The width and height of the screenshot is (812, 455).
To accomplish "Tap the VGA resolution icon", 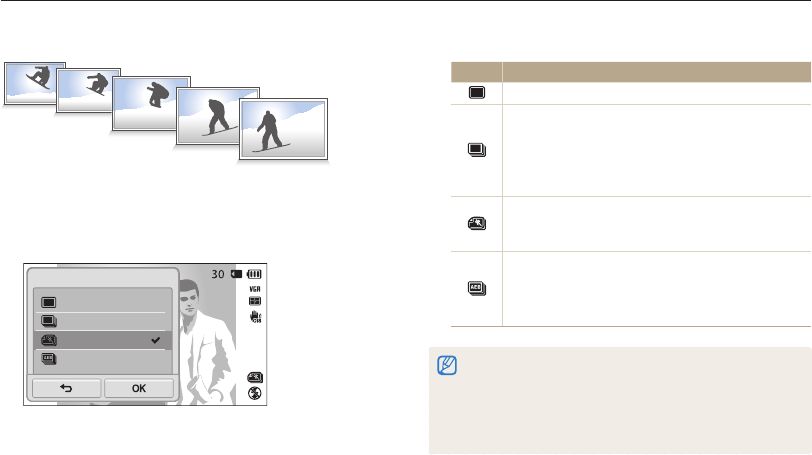I will pos(255,289).
